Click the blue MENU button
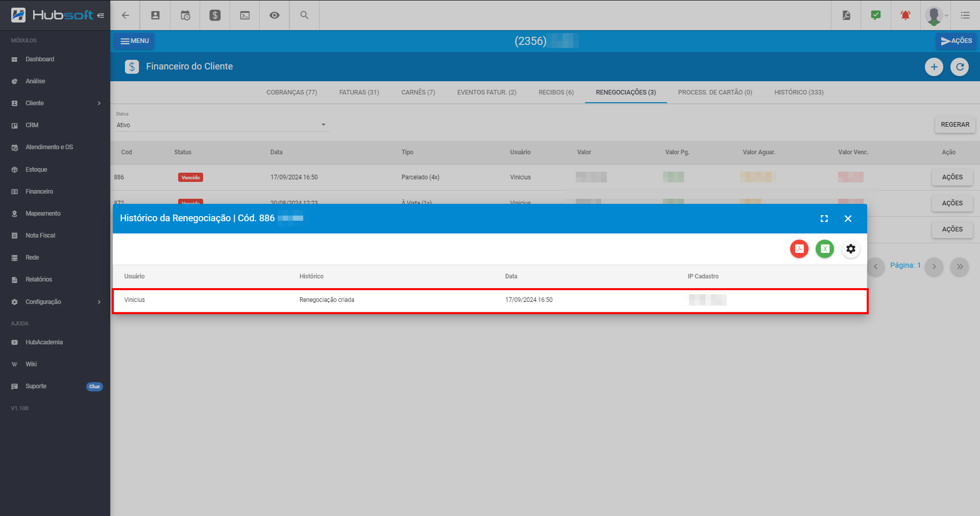 point(134,41)
